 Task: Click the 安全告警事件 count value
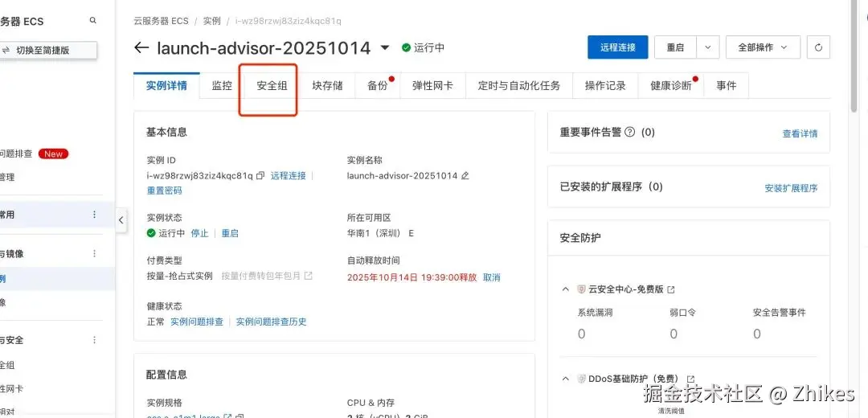pos(757,334)
